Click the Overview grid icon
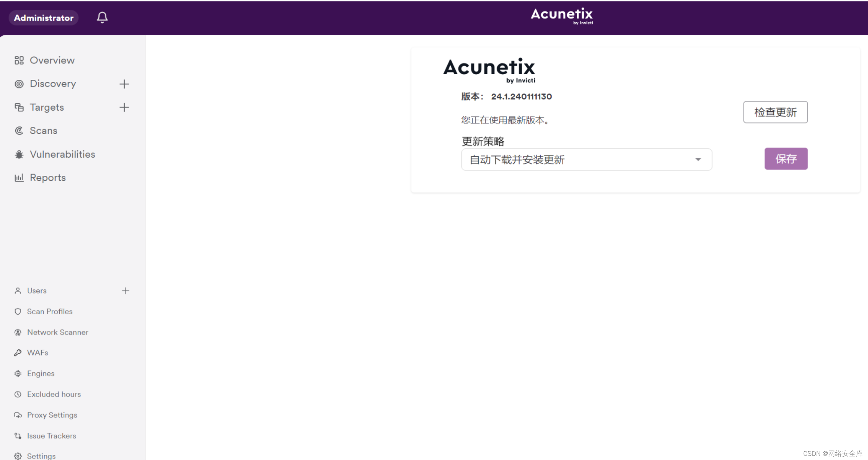The height and width of the screenshot is (460, 868). [19, 60]
